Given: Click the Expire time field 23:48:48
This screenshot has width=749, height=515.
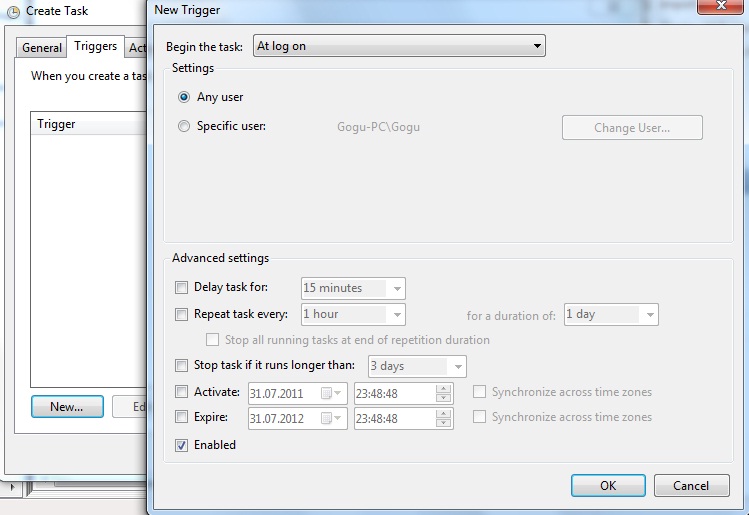Looking at the screenshot, I should tap(395, 418).
